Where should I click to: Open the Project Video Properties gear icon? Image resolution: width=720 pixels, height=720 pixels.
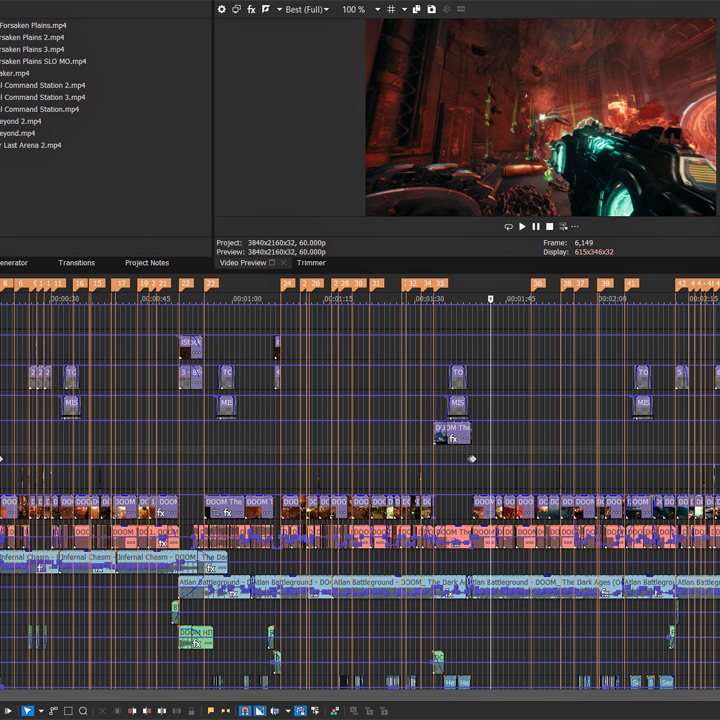point(222,9)
